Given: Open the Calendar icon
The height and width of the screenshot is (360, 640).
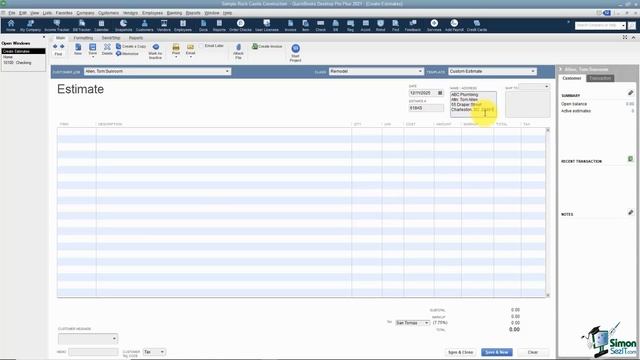Looking at the screenshot, I should (x=101, y=25).
